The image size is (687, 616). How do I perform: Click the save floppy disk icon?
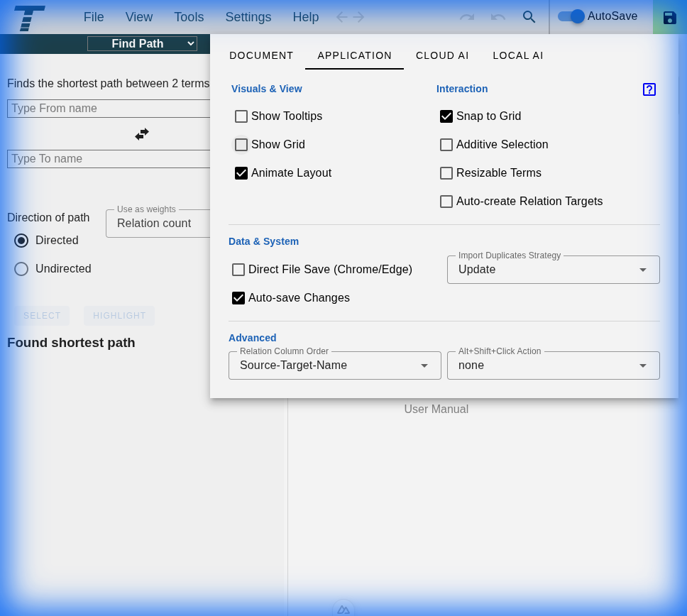670,17
